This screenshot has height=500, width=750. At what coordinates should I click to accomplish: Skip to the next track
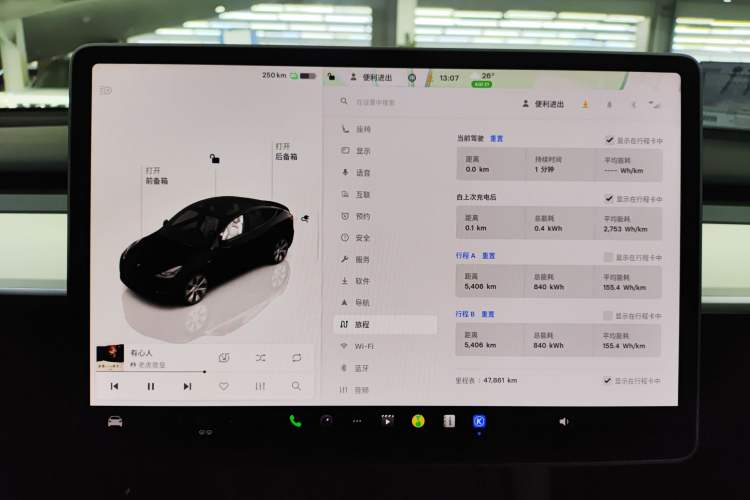[x=187, y=386]
